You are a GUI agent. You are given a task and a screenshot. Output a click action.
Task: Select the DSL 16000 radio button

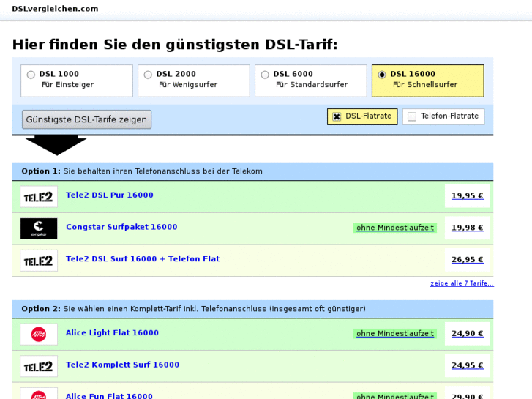click(x=382, y=75)
